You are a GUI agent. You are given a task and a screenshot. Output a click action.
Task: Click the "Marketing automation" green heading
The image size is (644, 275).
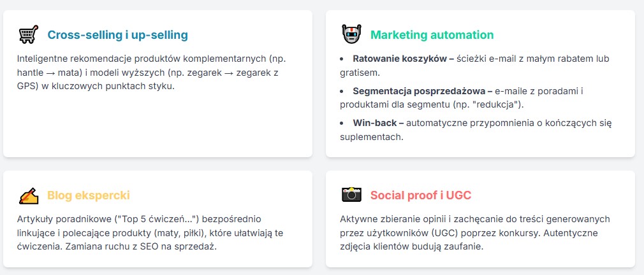coord(432,35)
